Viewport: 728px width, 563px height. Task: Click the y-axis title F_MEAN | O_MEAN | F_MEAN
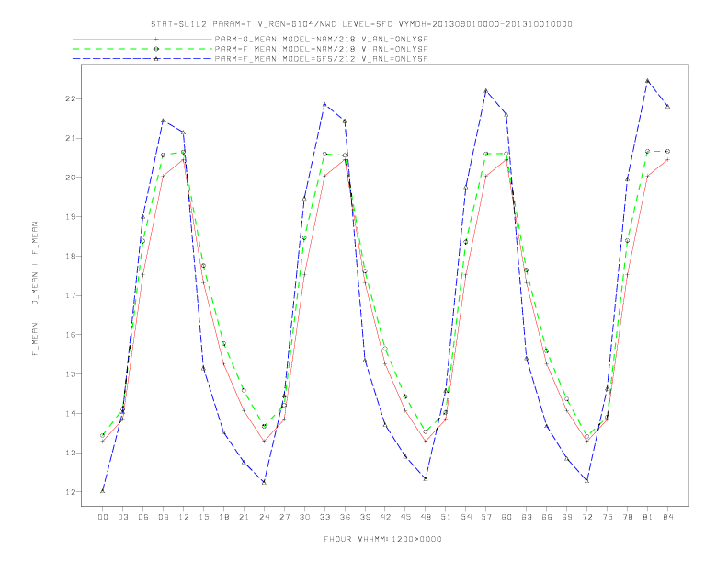pos(35,289)
